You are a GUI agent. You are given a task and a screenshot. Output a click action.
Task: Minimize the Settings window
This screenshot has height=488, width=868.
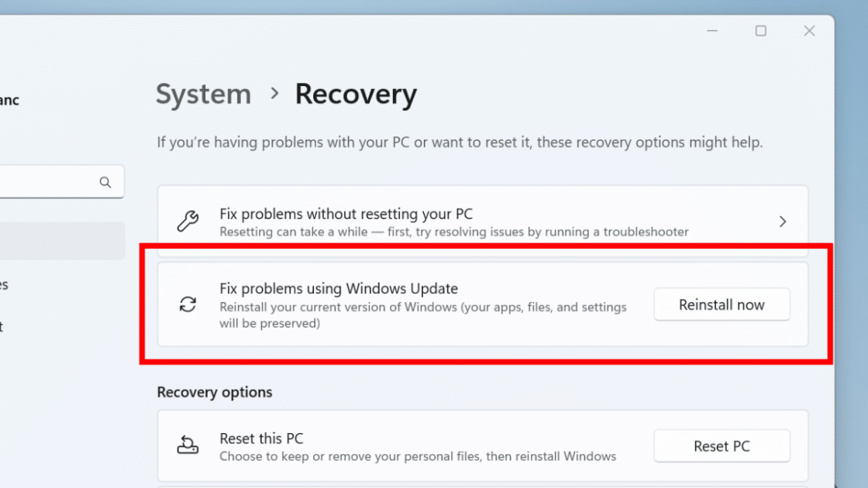713,31
